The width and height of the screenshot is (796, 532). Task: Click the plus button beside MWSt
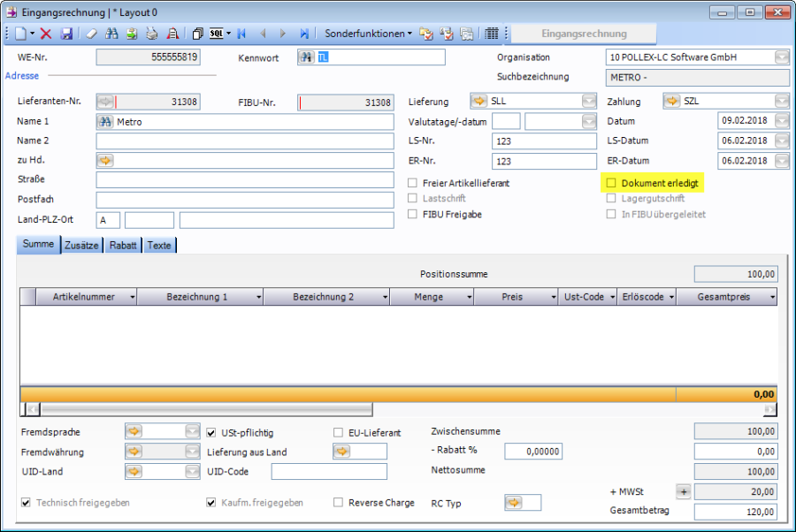(683, 491)
